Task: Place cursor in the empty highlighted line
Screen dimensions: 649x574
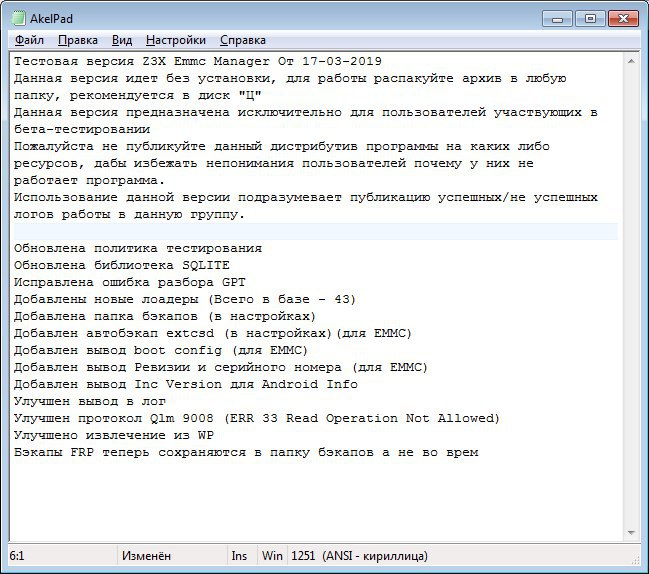Action: [x=316, y=231]
